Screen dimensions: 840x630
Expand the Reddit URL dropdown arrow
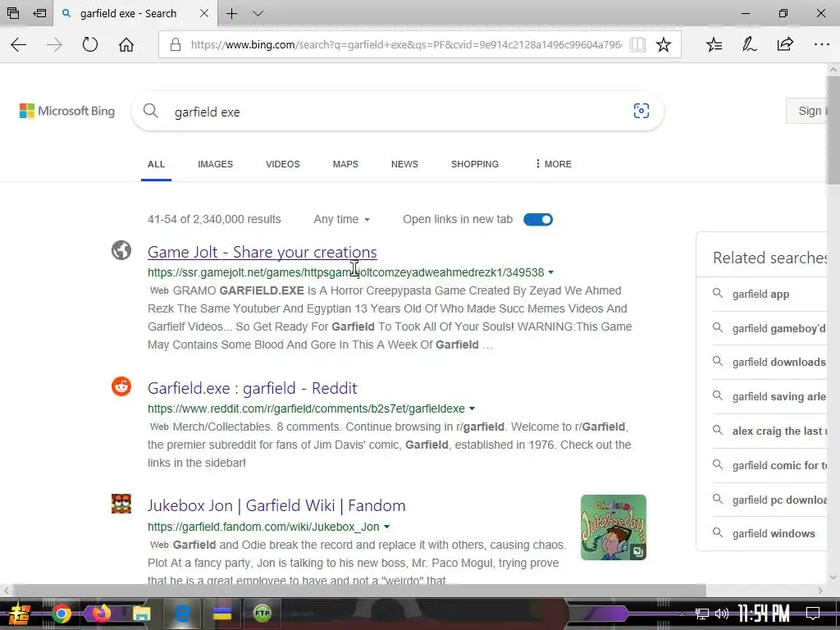[x=472, y=409]
